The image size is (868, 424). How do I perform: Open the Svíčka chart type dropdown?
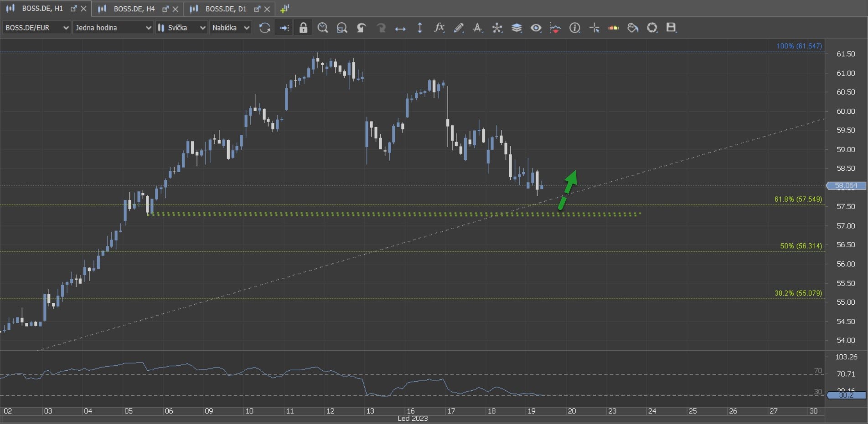click(x=181, y=28)
